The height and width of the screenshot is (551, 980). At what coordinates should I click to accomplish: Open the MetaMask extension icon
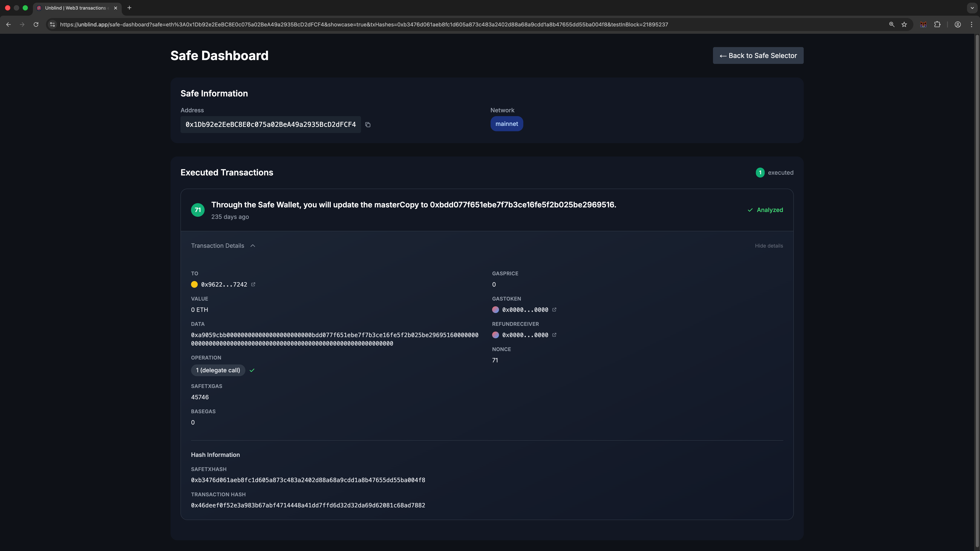click(923, 24)
